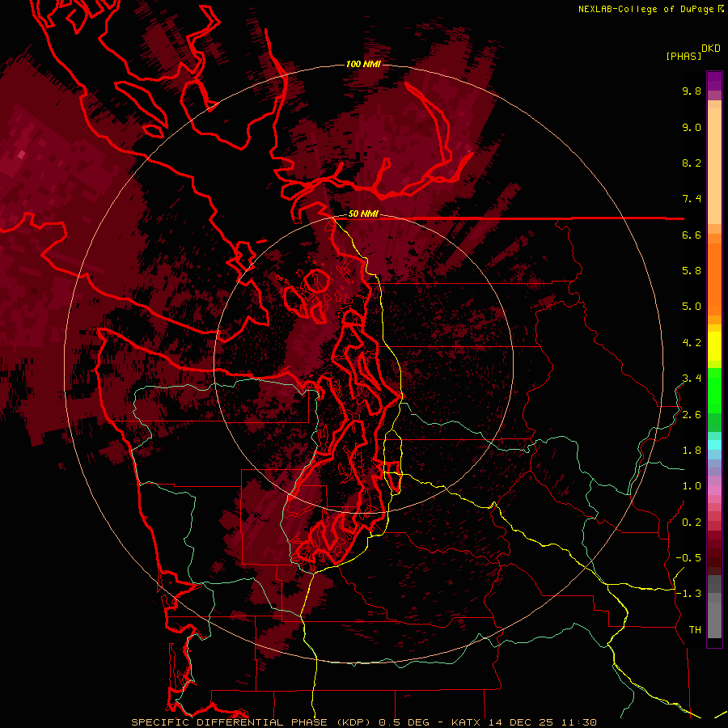Viewport: 728px width, 728px height.
Task: Select the 9.0 scale value
Action: coord(692,127)
